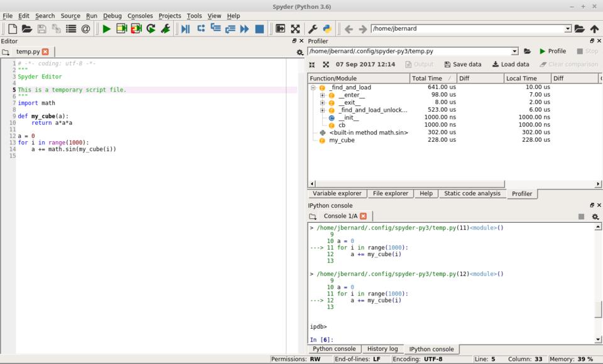Screen dimensions: 603x364
Task: Open the working directory path dropdown
Action: (x=568, y=29)
